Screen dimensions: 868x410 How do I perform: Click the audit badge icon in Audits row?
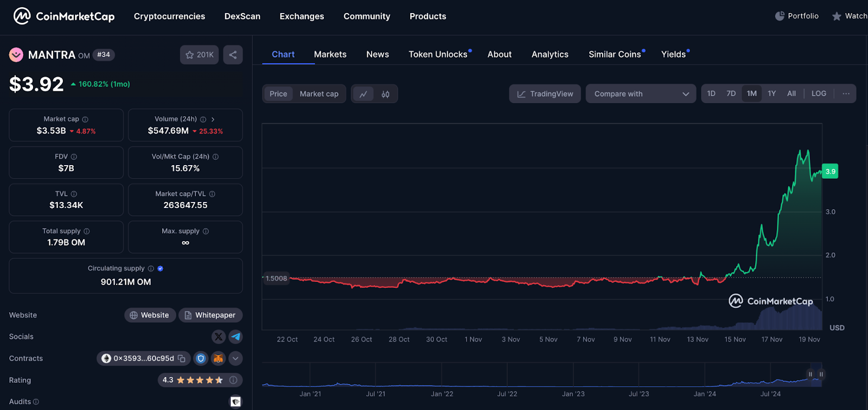235,401
